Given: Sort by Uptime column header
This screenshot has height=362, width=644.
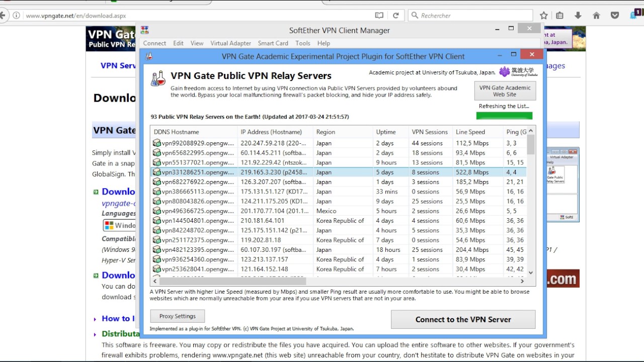Looking at the screenshot, I should [390, 132].
